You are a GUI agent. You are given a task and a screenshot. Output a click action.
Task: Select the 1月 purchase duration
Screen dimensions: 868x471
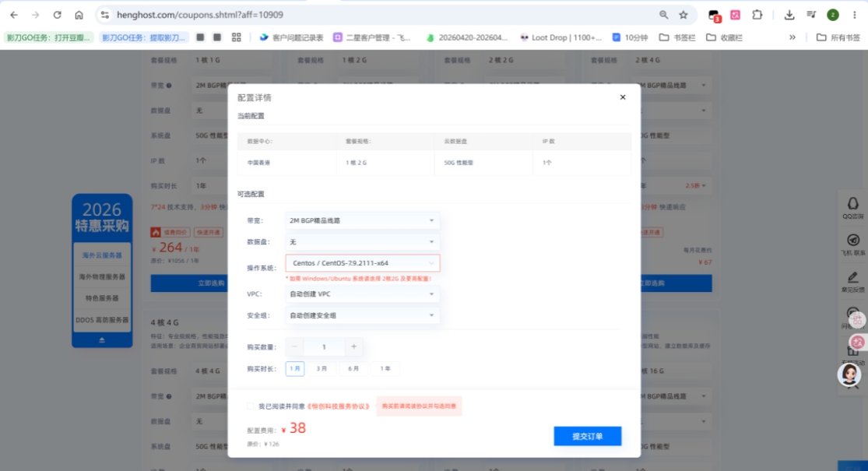(x=295, y=368)
